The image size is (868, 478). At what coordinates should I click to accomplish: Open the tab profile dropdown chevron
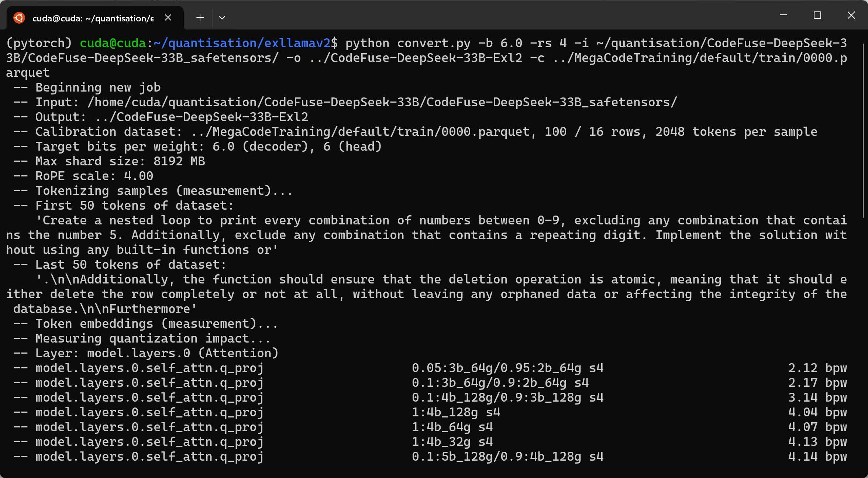222,17
